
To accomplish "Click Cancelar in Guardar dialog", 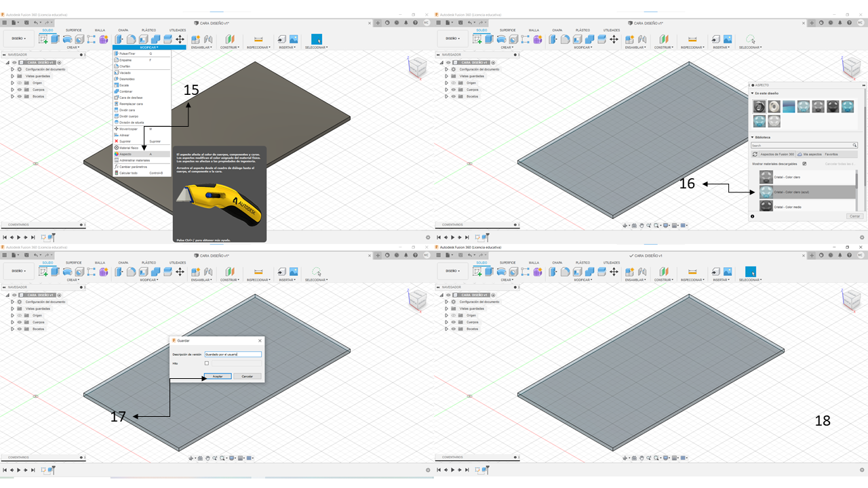I will click(248, 376).
